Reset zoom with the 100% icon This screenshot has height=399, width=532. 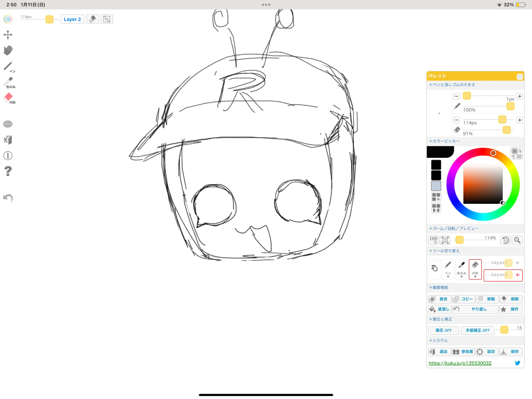433,240
